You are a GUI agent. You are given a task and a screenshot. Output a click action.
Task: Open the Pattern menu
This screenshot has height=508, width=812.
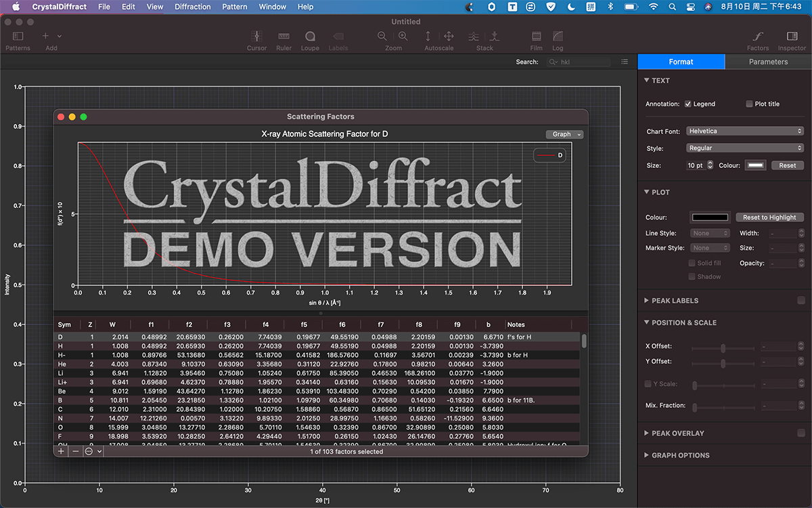coord(235,7)
